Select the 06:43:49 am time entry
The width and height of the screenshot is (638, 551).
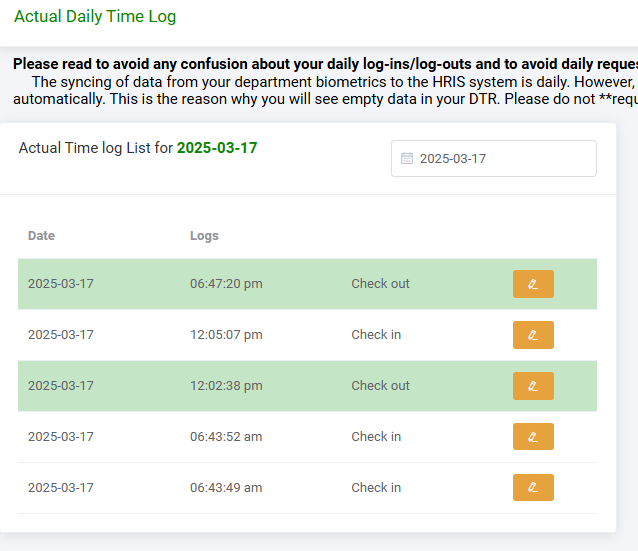point(226,488)
